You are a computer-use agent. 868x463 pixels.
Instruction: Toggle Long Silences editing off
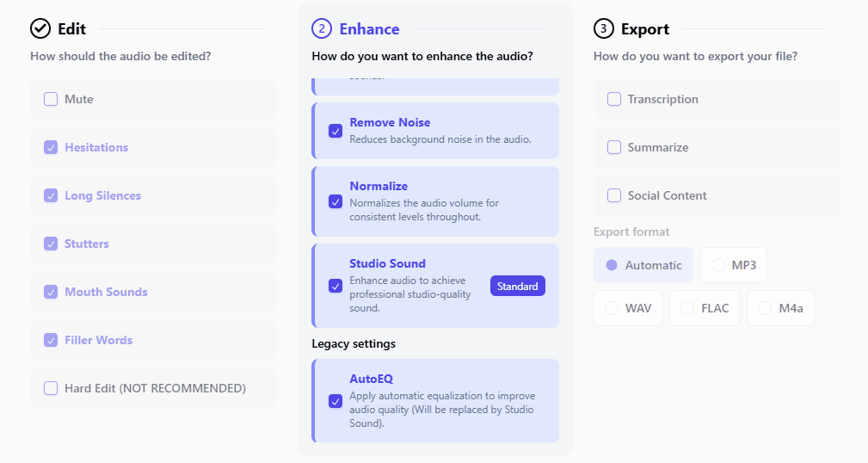pos(51,195)
